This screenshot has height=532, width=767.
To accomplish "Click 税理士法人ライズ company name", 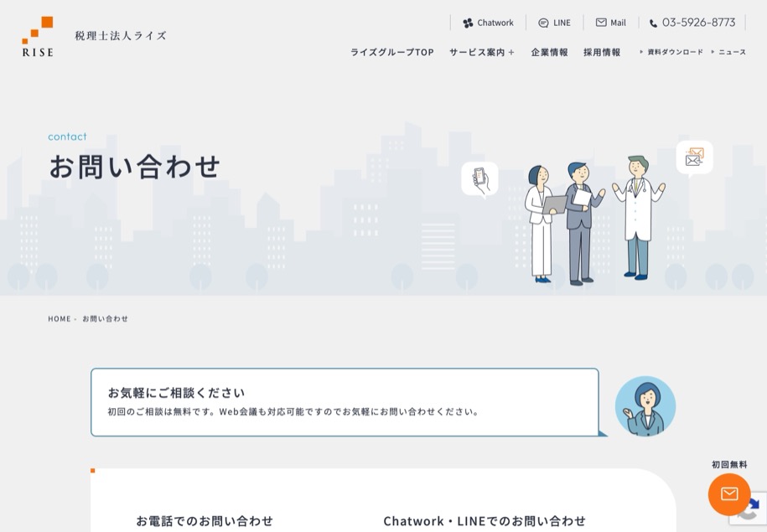I will click(x=121, y=36).
